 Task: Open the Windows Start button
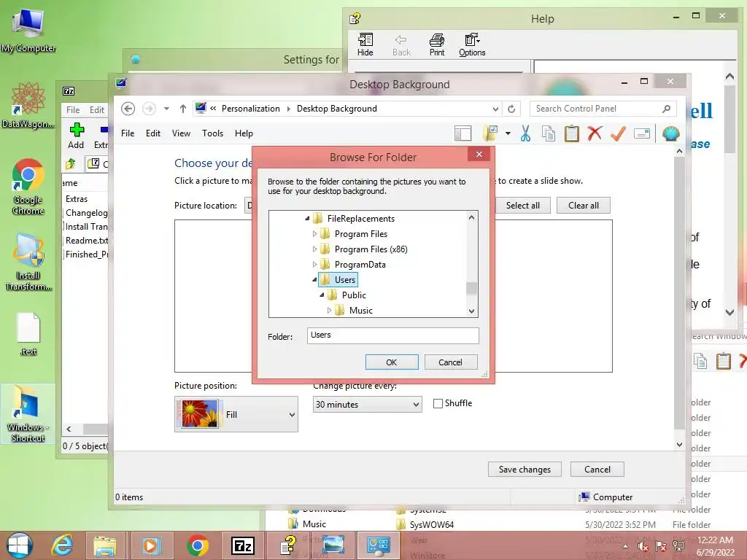click(19, 545)
